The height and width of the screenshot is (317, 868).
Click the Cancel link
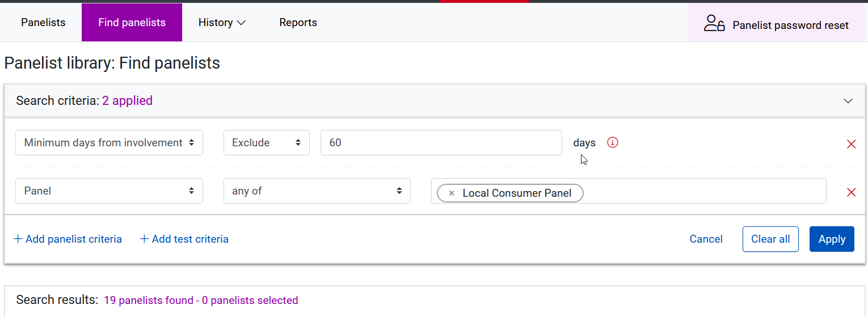click(x=706, y=239)
